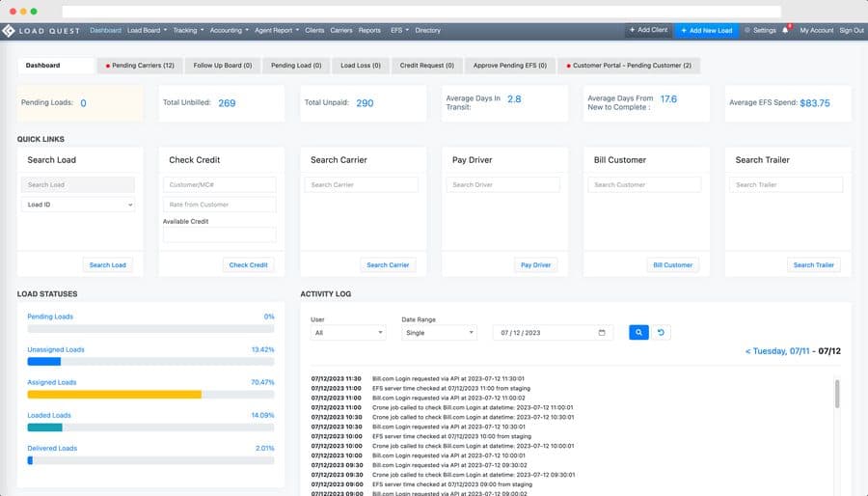
Task: Click the Search Customer input field
Action: [x=644, y=184]
